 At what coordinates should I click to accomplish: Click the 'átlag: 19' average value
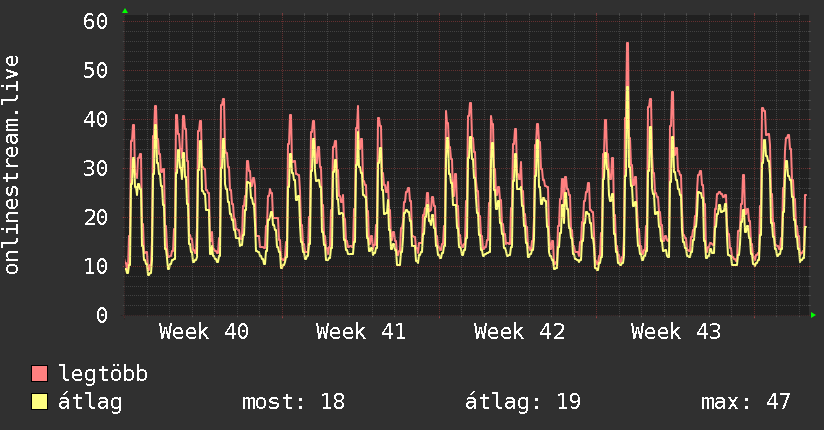pos(523,402)
